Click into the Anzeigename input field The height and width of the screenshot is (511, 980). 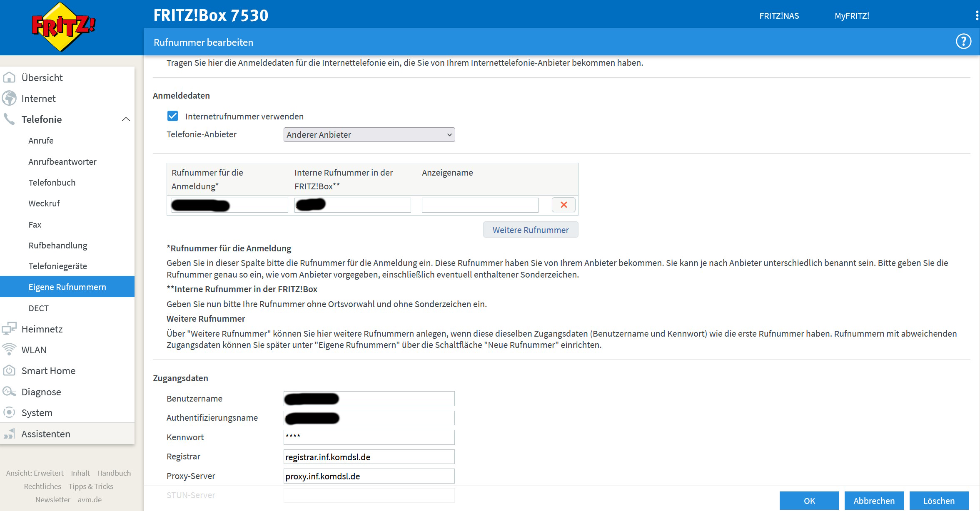[480, 205]
